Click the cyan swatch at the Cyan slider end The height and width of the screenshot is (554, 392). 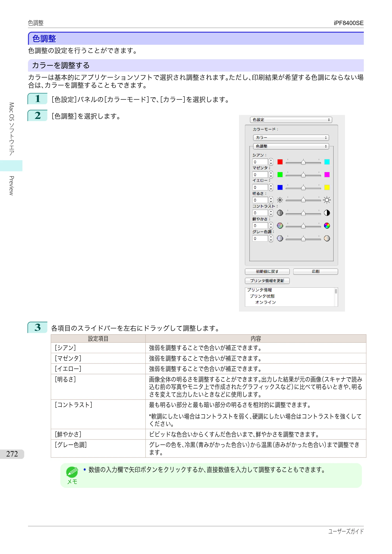pos(327,162)
